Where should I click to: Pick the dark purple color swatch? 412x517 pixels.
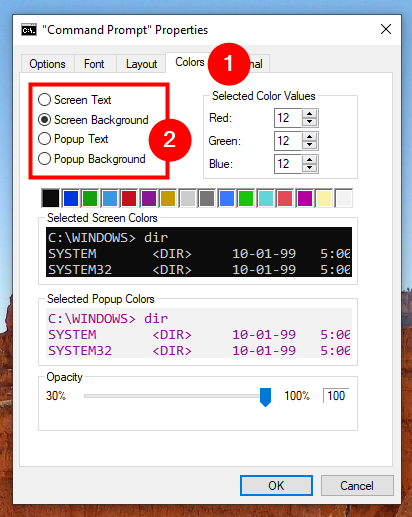click(x=148, y=198)
